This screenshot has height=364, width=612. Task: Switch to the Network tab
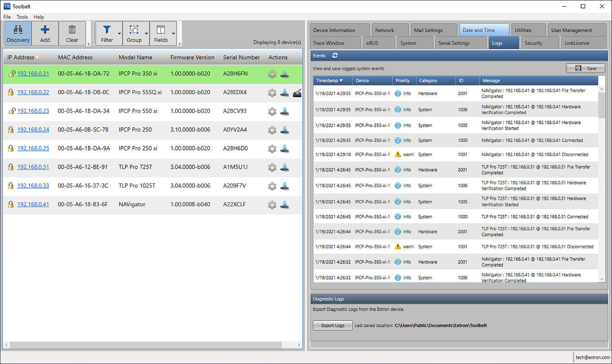point(390,30)
